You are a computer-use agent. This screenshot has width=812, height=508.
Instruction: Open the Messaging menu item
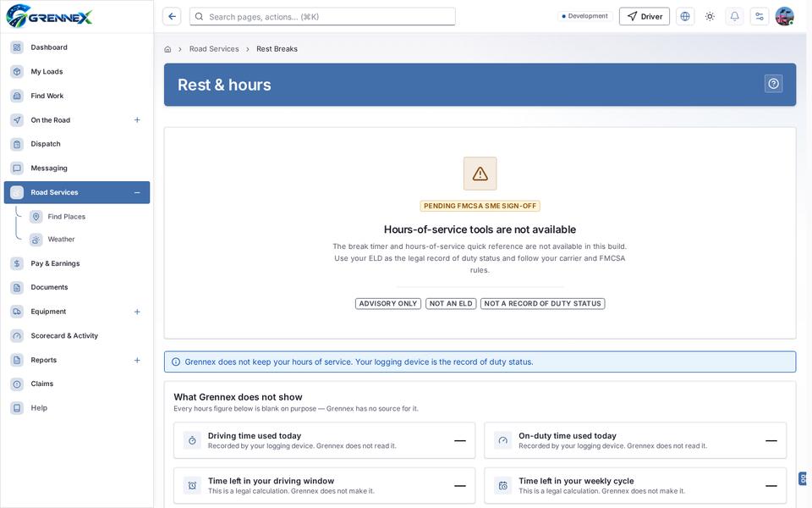click(77, 168)
